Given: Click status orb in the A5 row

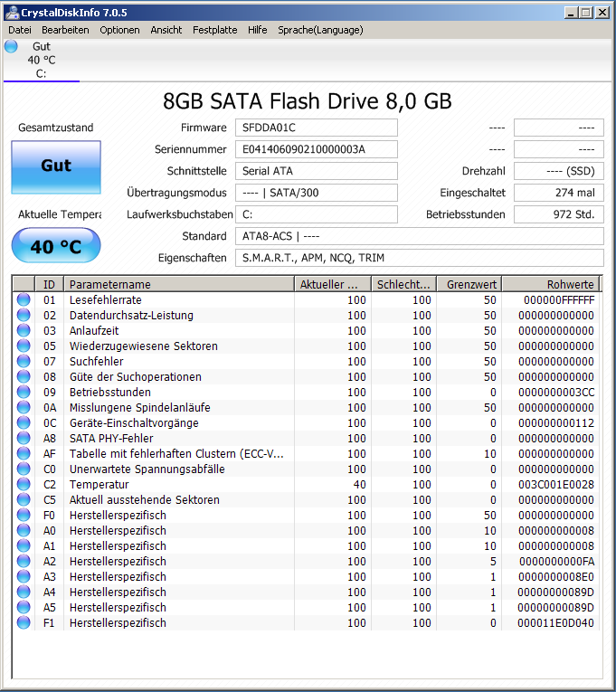Looking at the screenshot, I should (x=24, y=607).
